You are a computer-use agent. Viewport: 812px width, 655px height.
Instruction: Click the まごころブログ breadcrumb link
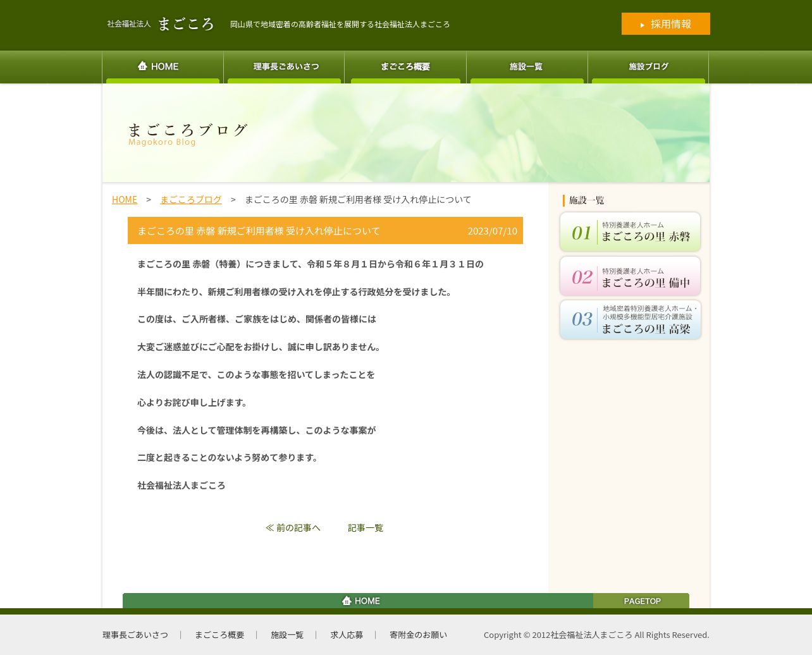point(191,199)
